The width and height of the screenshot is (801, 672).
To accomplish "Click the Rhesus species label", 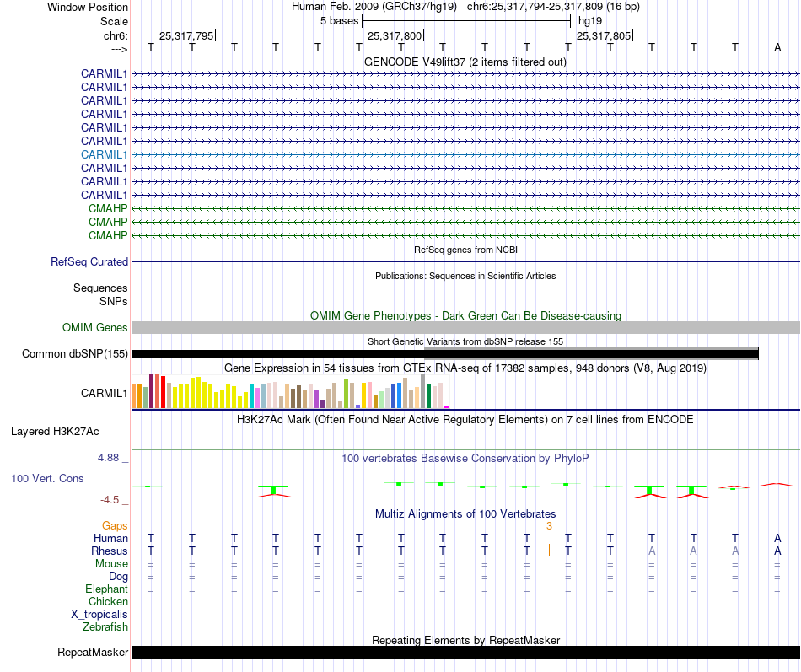I will click(110, 551).
